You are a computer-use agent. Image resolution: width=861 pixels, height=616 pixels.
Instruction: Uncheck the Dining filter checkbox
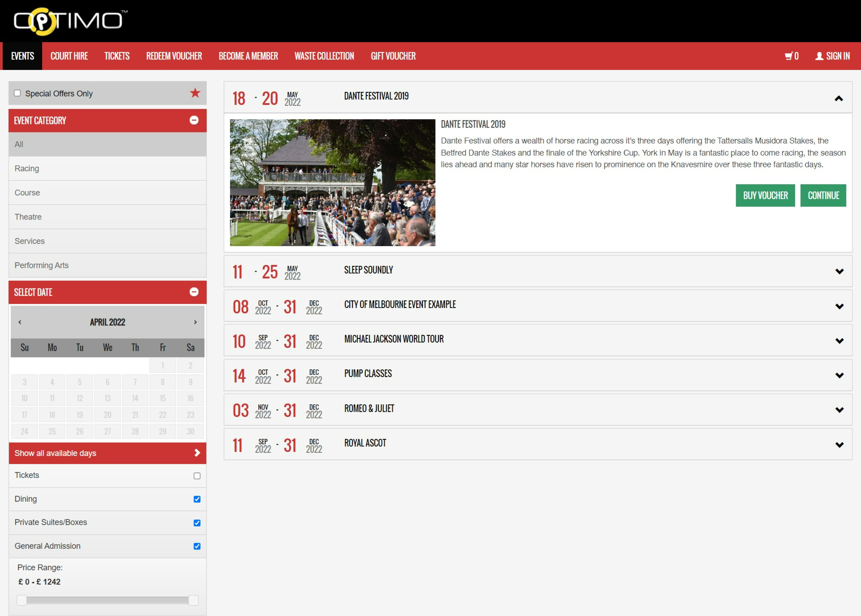tap(197, 499)
